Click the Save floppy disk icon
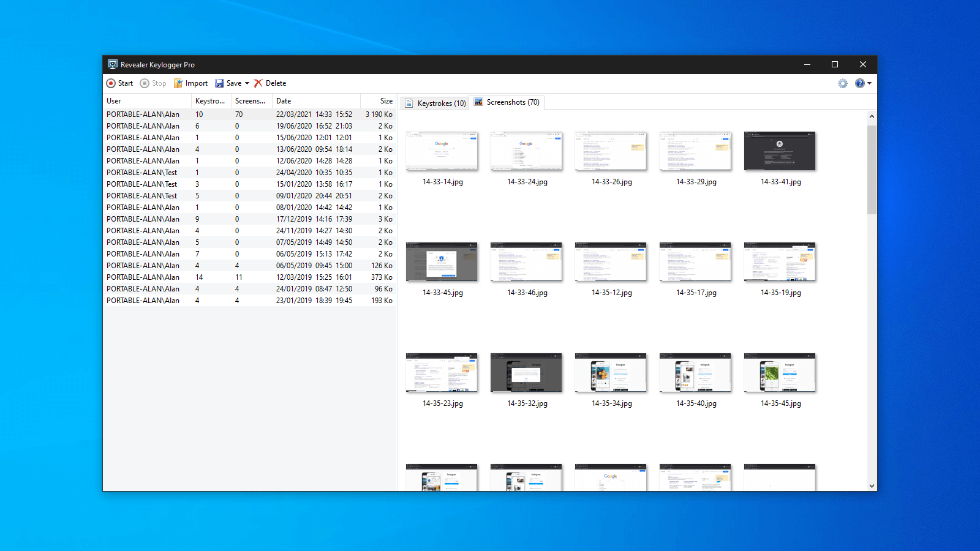980x551 pixels. click(219, 83)
